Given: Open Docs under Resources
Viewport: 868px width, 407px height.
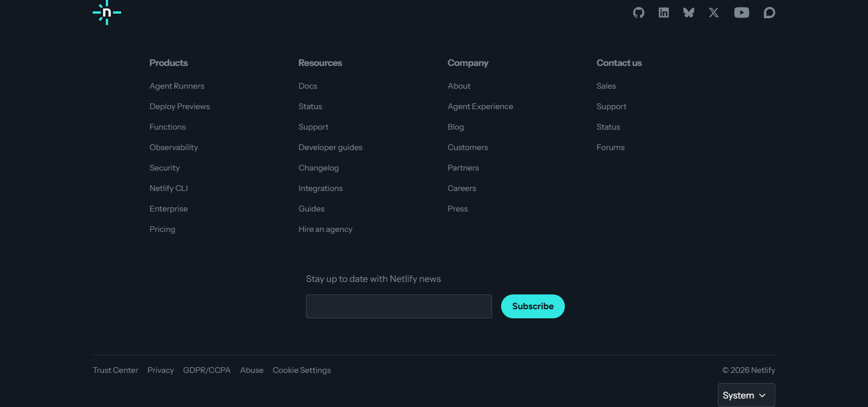Looking at the screenshot, I should tap(308, 86).
